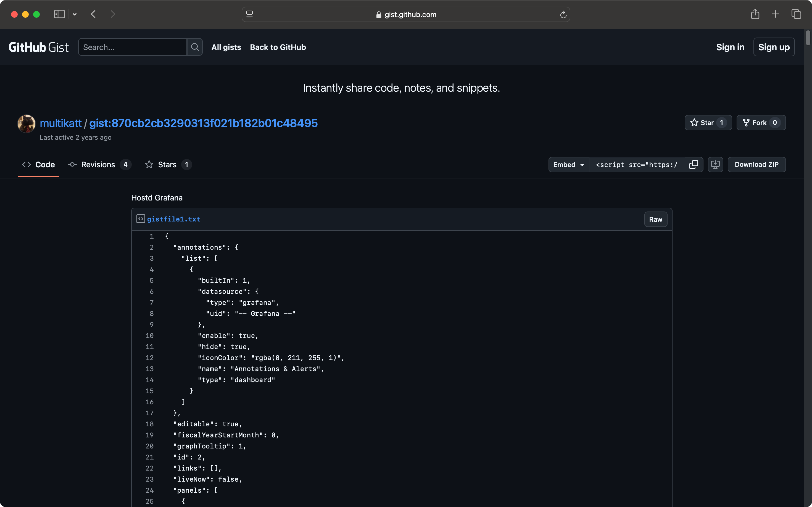Show the tab overview icon
This screenshot has height=507, width=812.
[796, 14]
